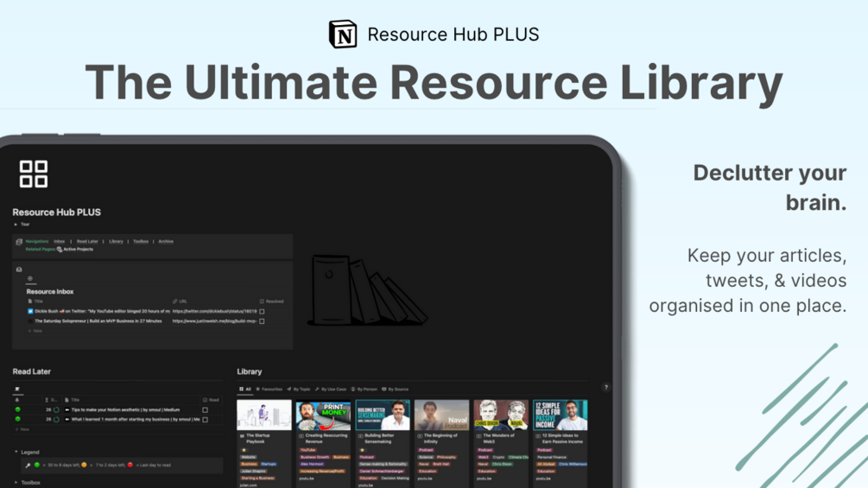
Task: Click YouTube tag on Creating Reoccurring Revenue card
Action: 307,450
